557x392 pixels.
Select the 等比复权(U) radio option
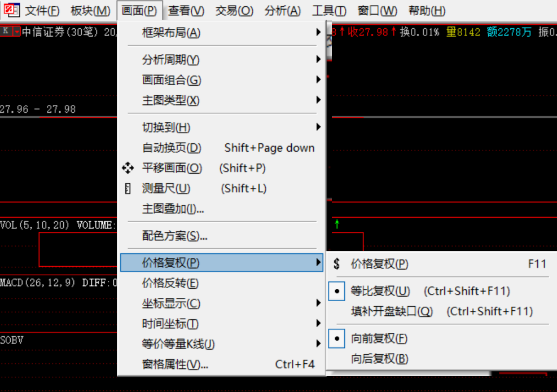(441, 291)
